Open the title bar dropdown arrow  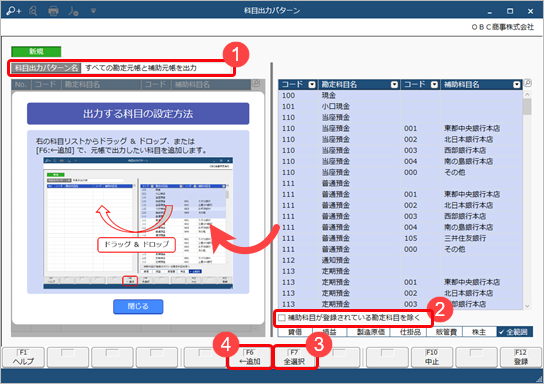(x=93, y=11)
